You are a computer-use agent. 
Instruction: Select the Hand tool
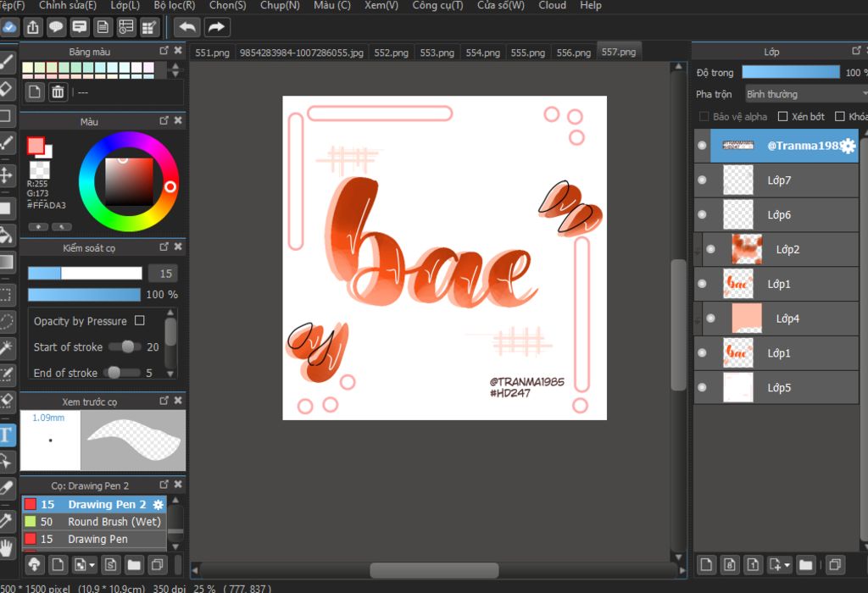7,546
